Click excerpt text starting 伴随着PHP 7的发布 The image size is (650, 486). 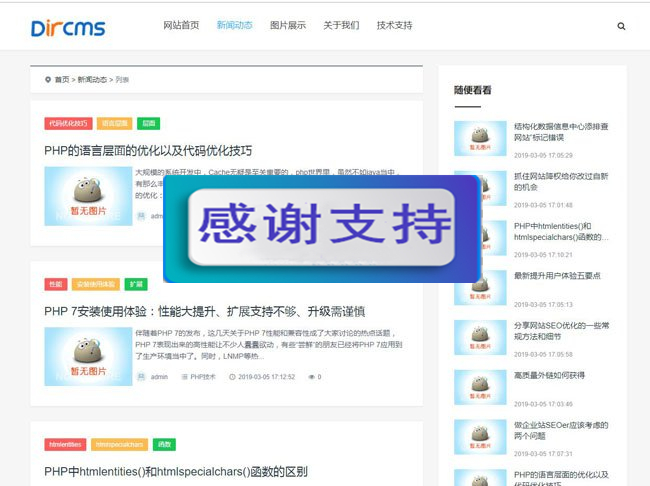click(x=269, y=345)
